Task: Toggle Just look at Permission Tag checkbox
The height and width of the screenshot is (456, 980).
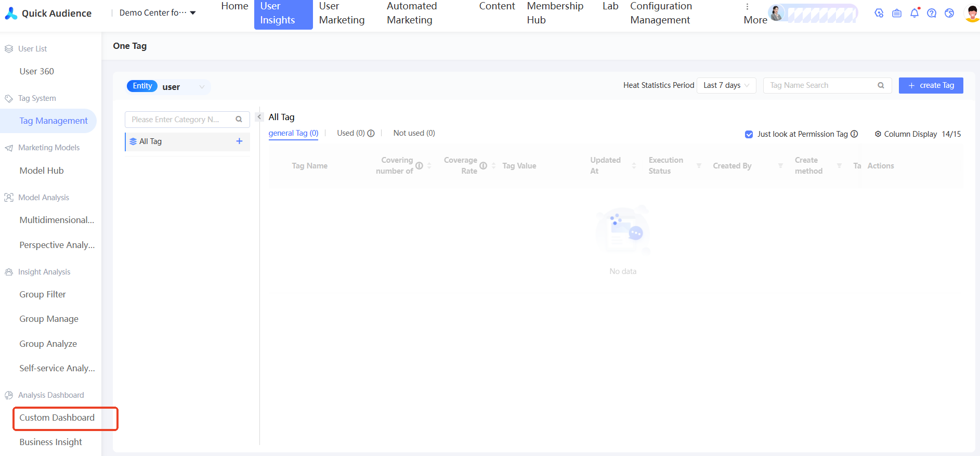Action: pyautogui.click(x=749, y=134)
